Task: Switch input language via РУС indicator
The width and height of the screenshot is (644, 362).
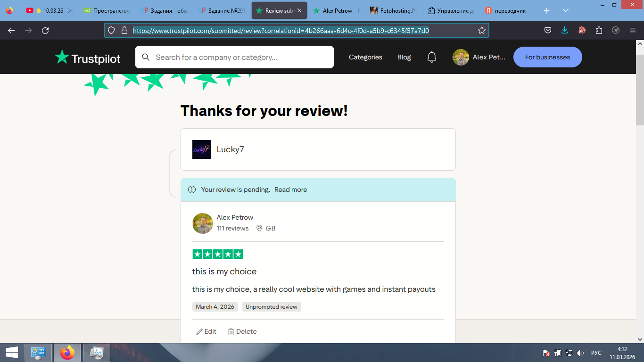Action: click(596, 353)
